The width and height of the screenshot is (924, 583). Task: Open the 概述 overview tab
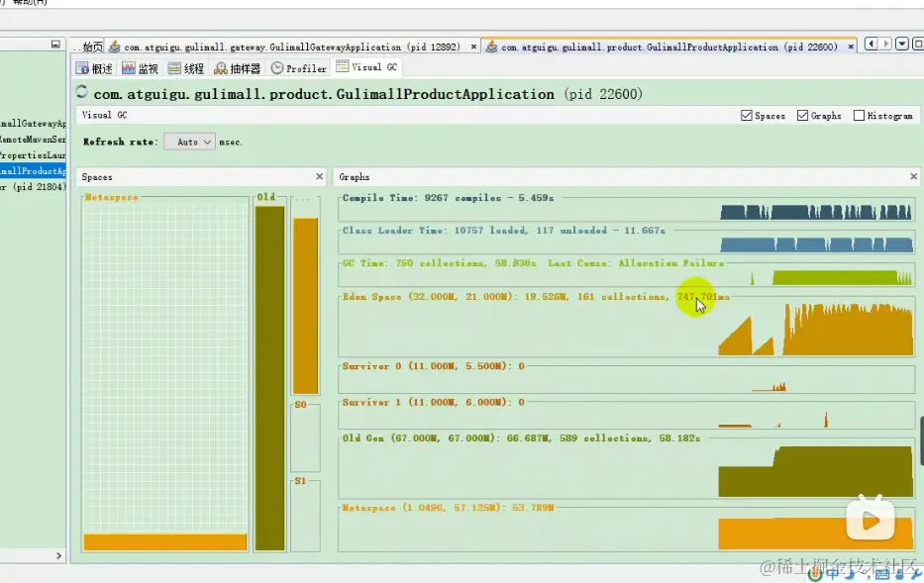[94, 68]
